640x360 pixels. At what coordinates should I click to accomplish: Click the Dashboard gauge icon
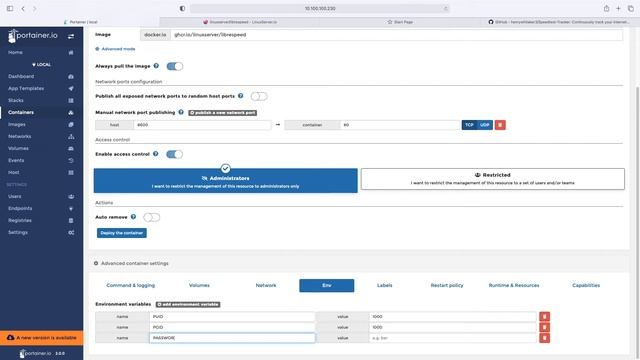(x=71, y=76)
